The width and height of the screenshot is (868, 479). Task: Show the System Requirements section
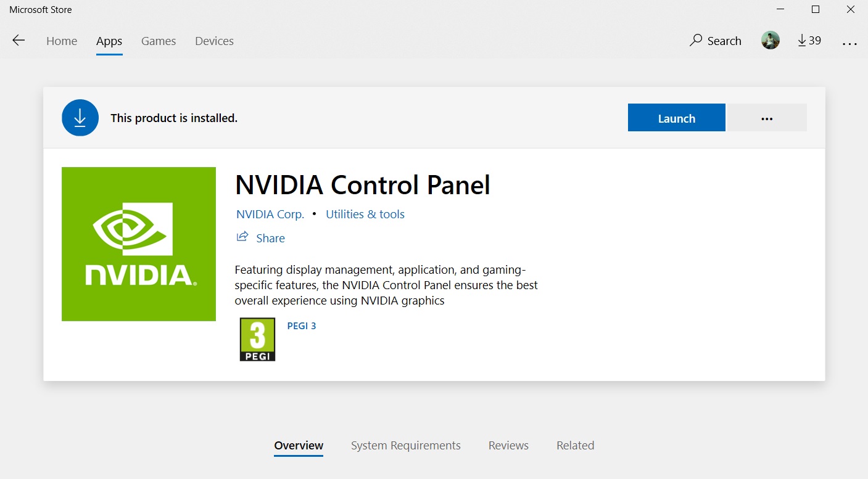coord(405,446)
